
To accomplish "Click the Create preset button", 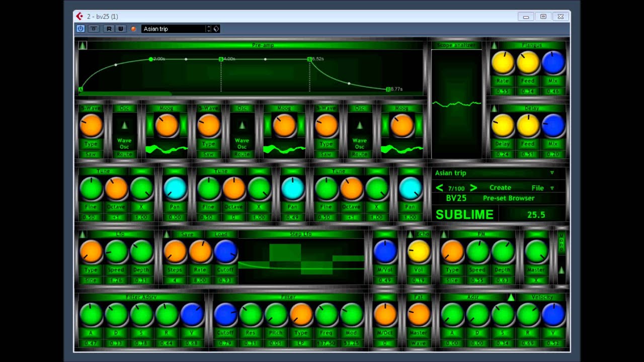I will (x=500, y=188).
